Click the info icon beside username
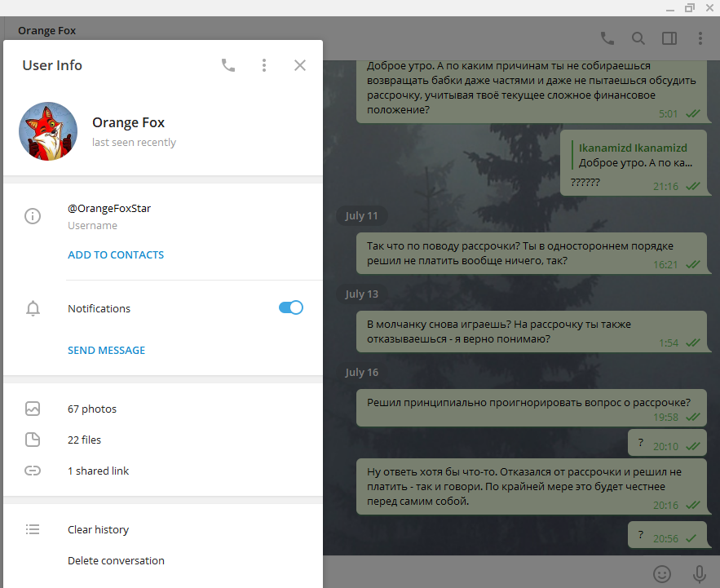The image size is (720, 588). coord(33,216)
